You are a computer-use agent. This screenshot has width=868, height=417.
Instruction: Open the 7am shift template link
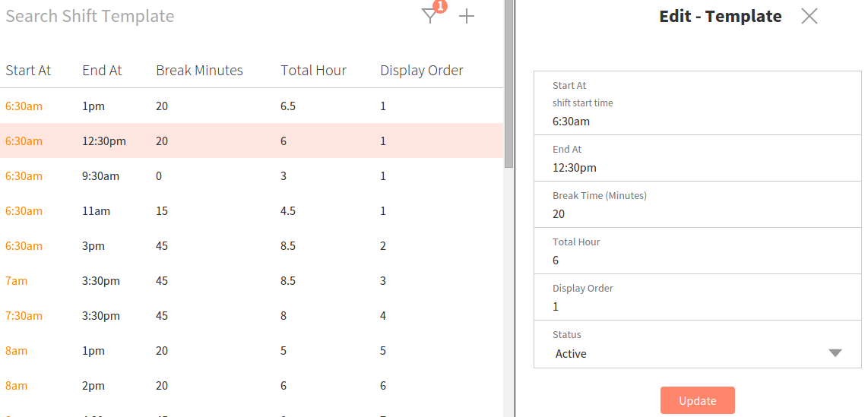pyautogui.click(x=17, y=281)
